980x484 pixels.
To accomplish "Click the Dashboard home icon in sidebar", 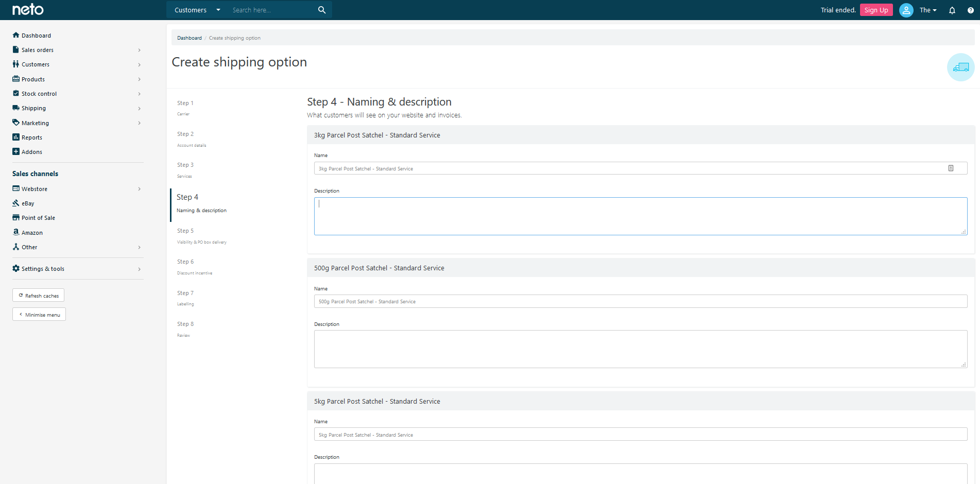I will (16, 35).
